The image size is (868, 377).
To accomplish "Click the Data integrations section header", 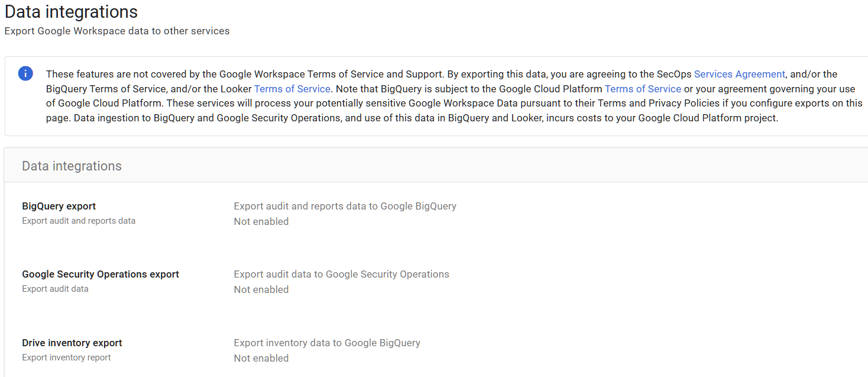I will click(x=72, y=166).
